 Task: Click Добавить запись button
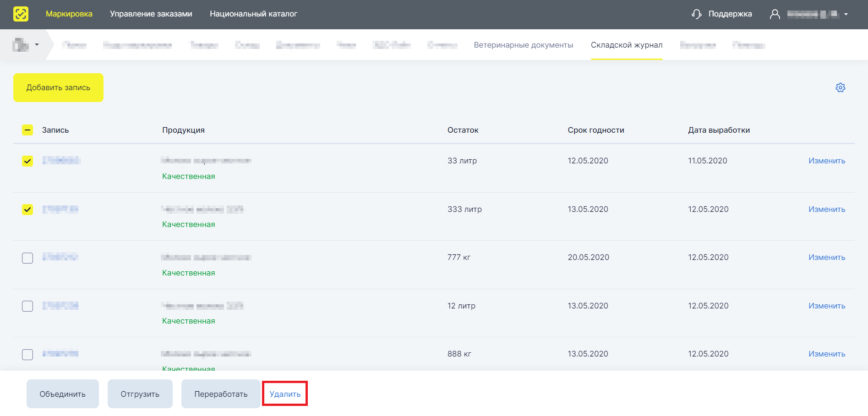tap(58, 87)
